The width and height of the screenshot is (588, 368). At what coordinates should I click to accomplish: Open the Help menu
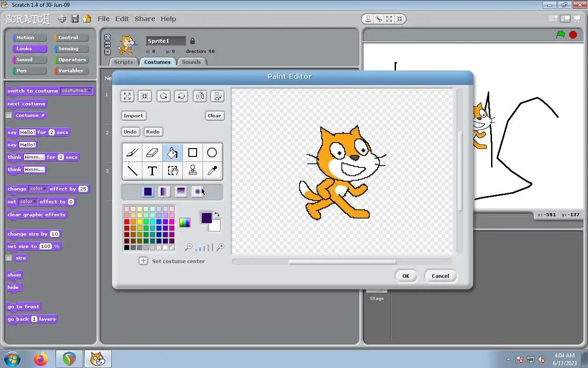pyautogui.click(x=168, y=19)
